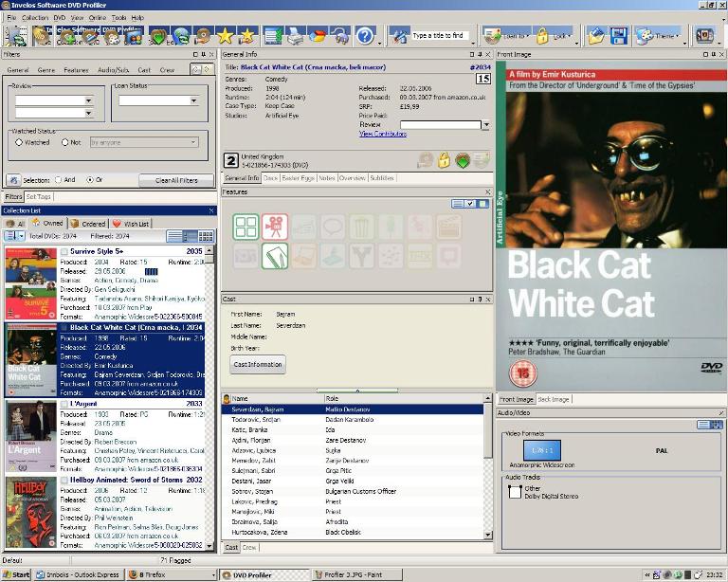728x582 pixels.
Task: Toggle the checkbox next to Black Cat White Cat
Action: [64, 328]
